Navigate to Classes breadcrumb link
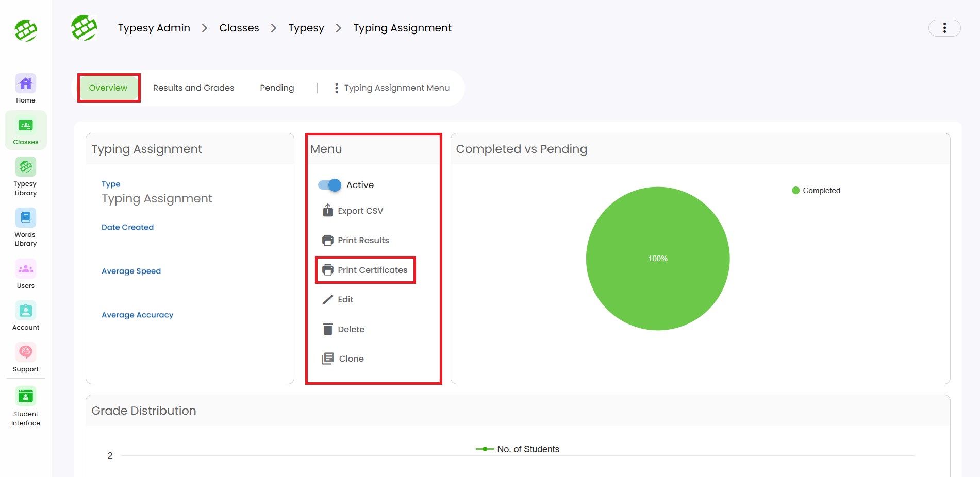This screenshot has width=980, height=477. pyautogui.click(x=239, y=28)
